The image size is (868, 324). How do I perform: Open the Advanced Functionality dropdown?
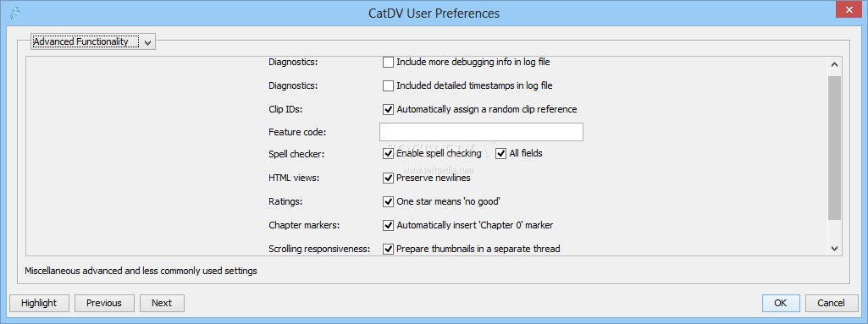click(93, 41)
